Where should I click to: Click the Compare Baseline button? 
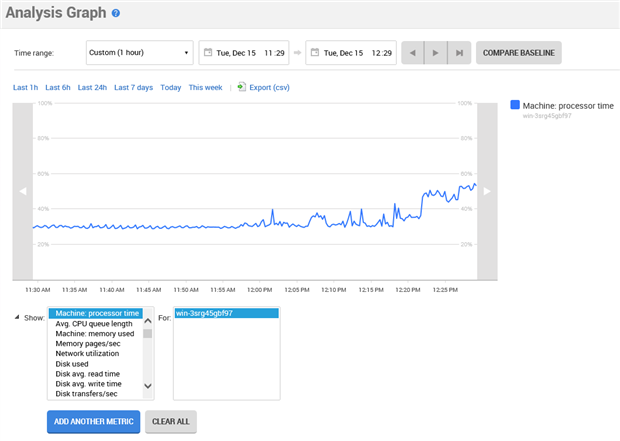click(x=518, y=52)
